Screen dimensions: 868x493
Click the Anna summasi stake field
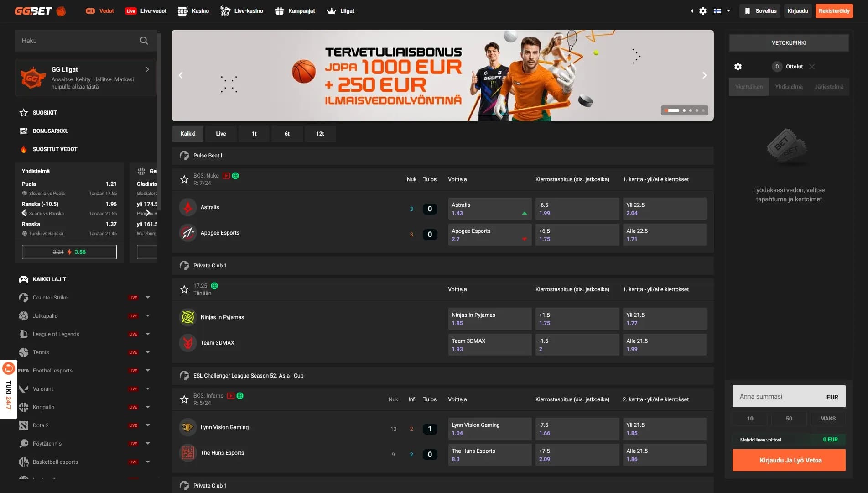[x=789, y=396]
